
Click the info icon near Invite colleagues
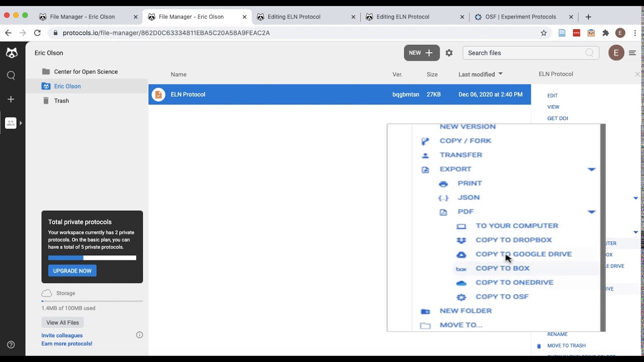(139, 335)
